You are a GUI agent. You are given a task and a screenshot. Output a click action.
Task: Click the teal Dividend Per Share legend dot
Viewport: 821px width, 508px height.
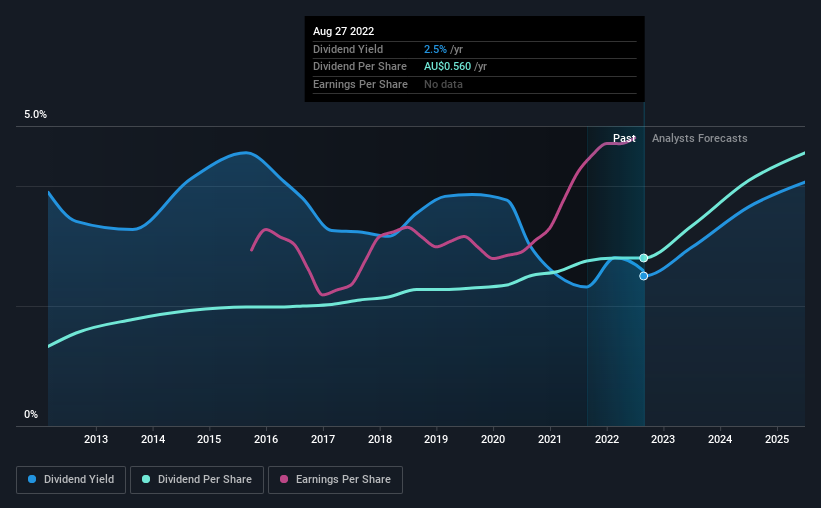click(146, 479)
